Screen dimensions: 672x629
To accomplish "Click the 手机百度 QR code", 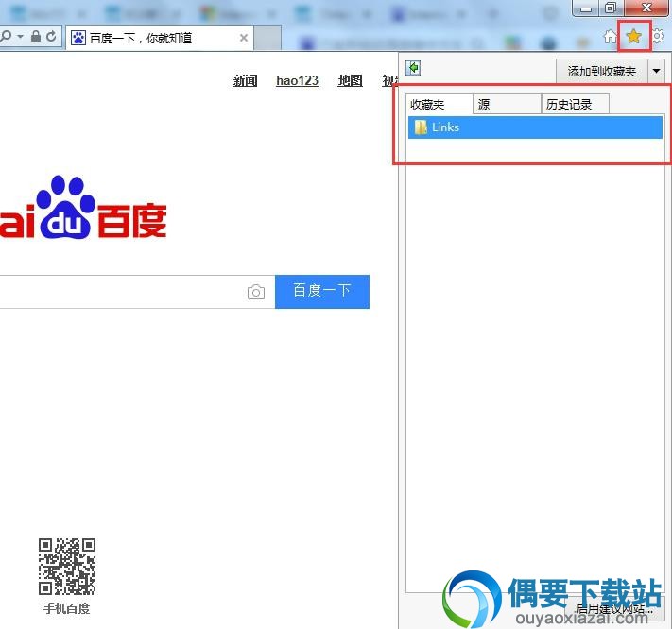I will [x=67, y=567].
